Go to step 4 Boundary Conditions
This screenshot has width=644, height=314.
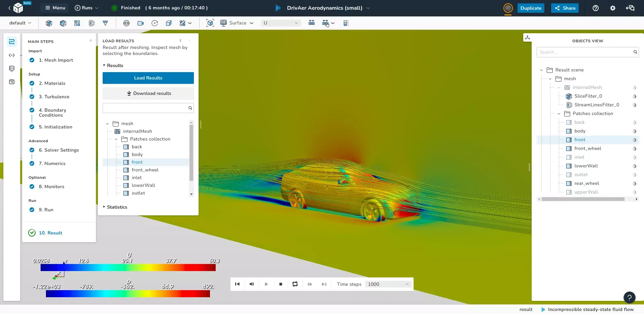point(52,113)
